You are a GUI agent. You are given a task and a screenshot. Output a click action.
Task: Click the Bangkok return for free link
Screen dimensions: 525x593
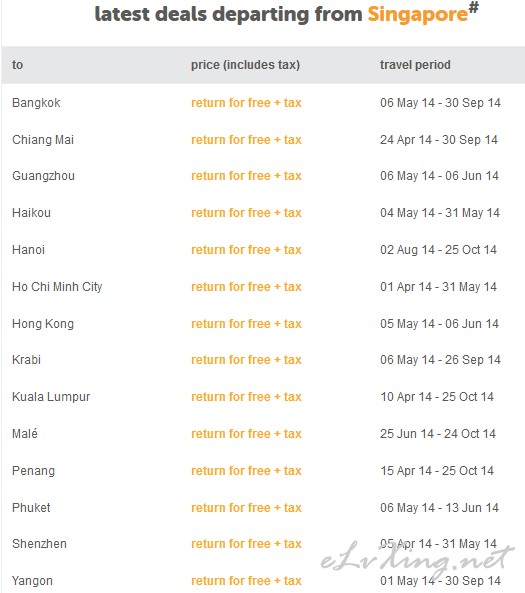click(246, 103)
